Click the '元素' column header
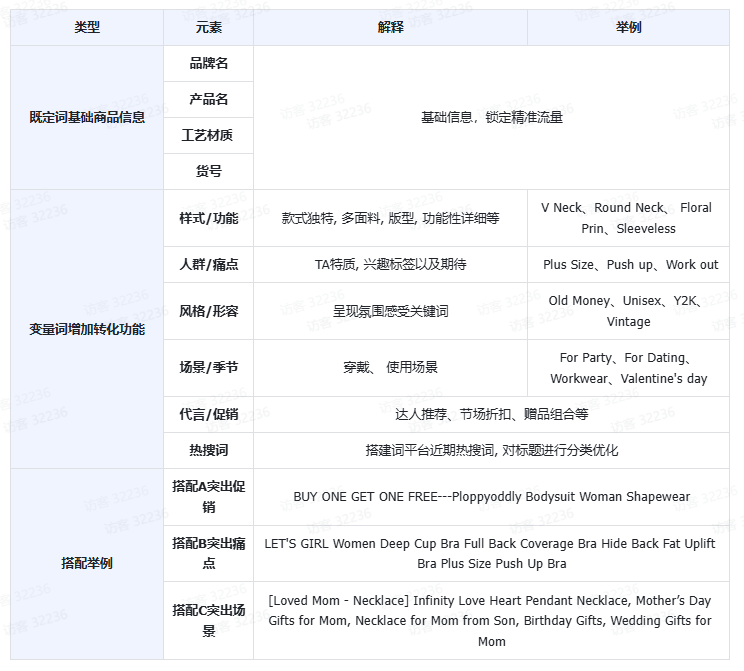Viewport: 744px width, 671px height. tap(208, 28)
